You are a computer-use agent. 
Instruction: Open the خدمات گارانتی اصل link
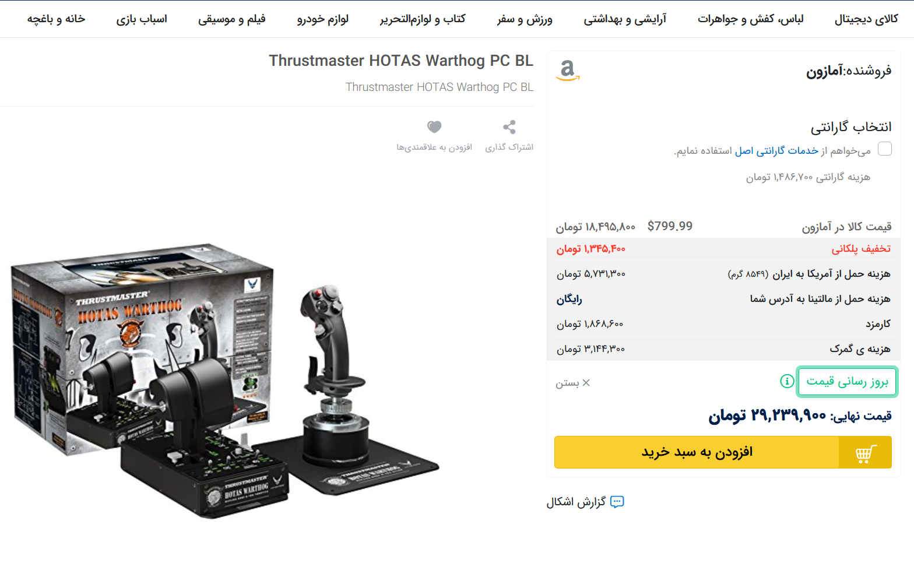[x=776, y=151]
